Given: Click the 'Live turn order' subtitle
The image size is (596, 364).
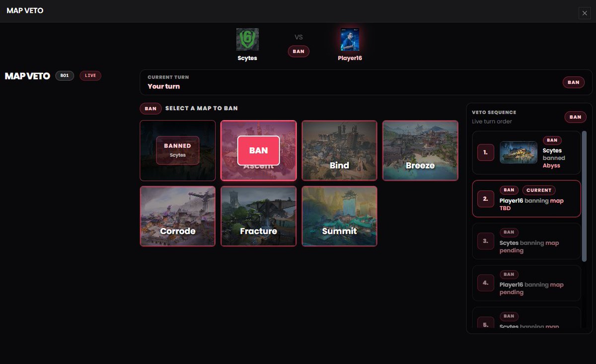Looking at the screenshot, I should coord(492,122).
